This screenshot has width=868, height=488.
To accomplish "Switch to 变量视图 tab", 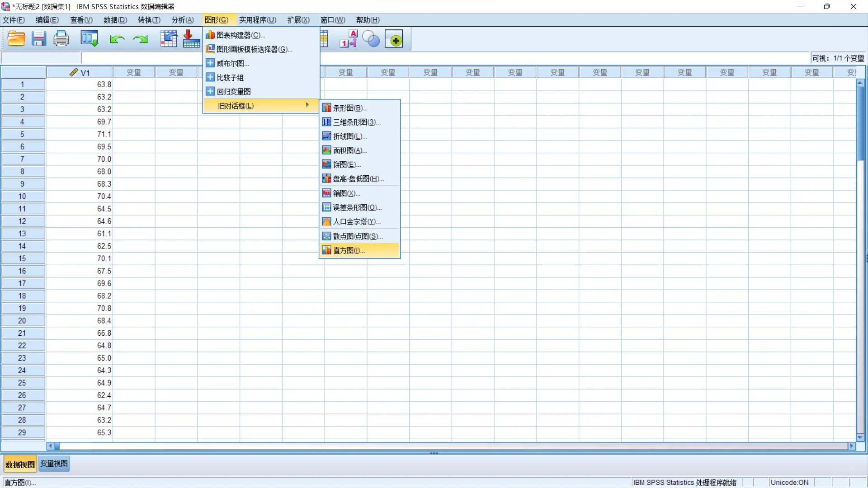I will click(54, 464).
